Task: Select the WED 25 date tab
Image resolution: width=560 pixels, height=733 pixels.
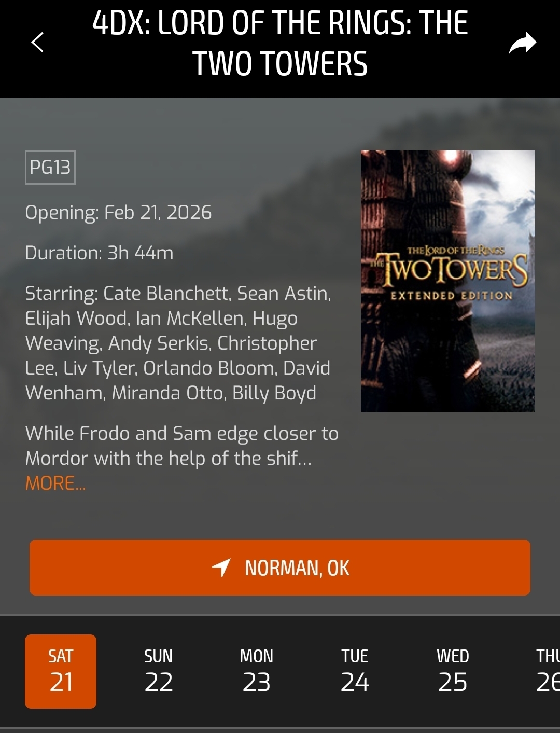Action: pos(453,671)
